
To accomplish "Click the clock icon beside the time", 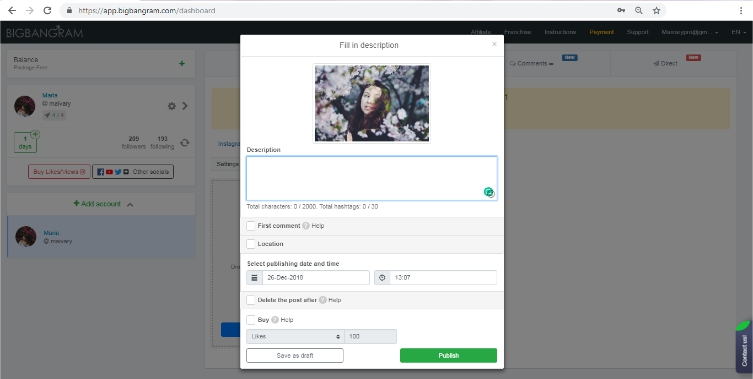I will (x=382, y=278).
